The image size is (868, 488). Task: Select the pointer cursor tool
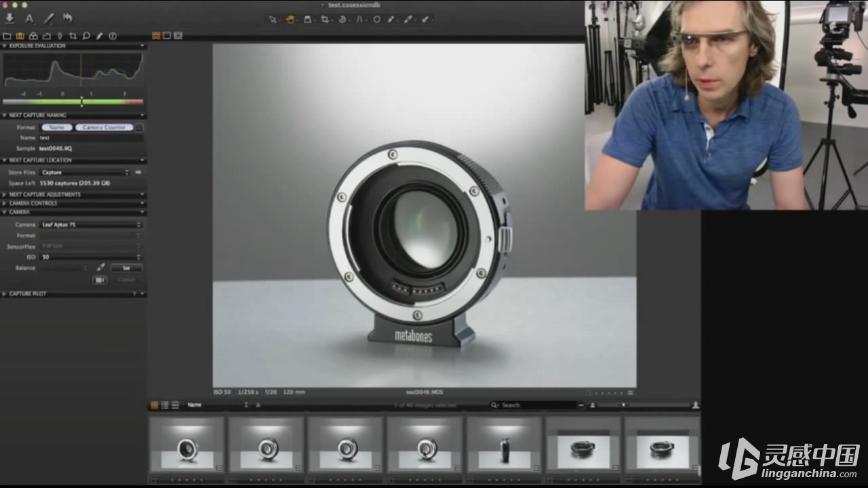pyautogui.click(x=273, y=20)
